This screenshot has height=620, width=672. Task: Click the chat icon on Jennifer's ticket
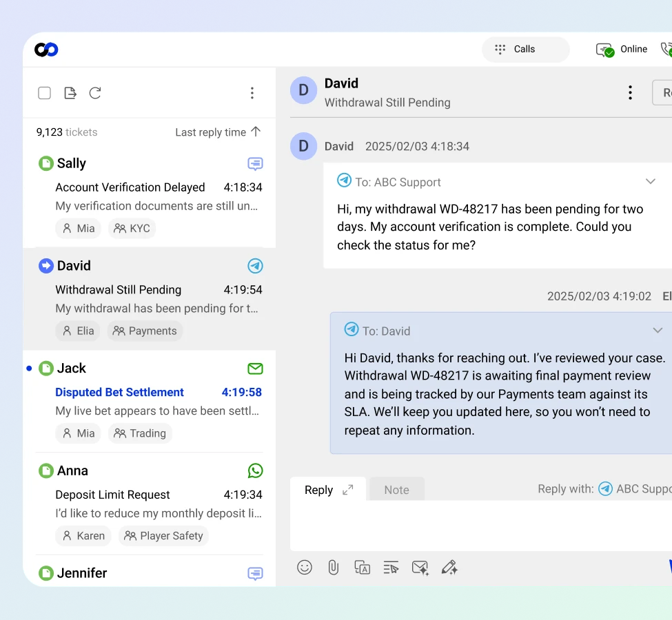[256, 573]
